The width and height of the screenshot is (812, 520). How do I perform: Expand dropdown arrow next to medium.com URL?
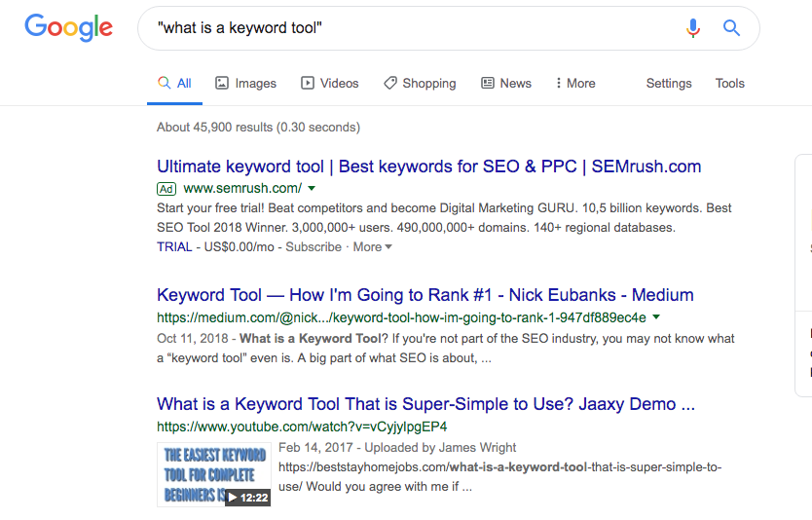tap(656, 317)
